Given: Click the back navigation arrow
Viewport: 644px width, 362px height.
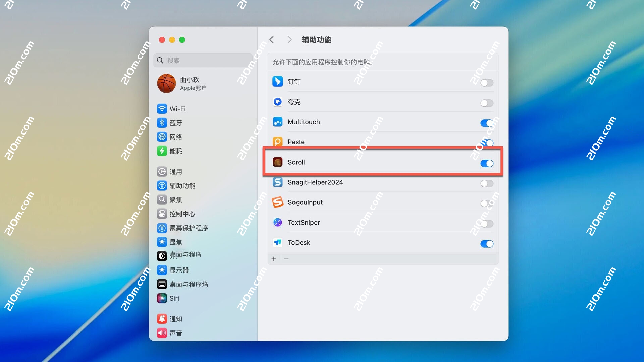Looking at the screenshot, I should (272, 40).
